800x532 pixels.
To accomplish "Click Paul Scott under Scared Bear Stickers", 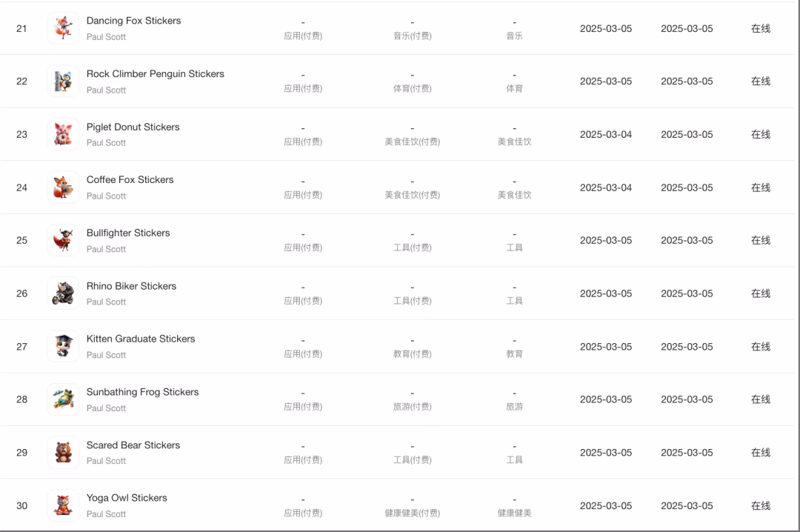I will coord(106,461).
